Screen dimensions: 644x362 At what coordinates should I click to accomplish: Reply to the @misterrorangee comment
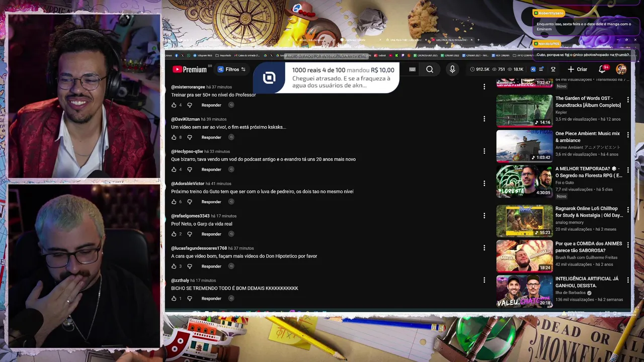tap(211, 105)
